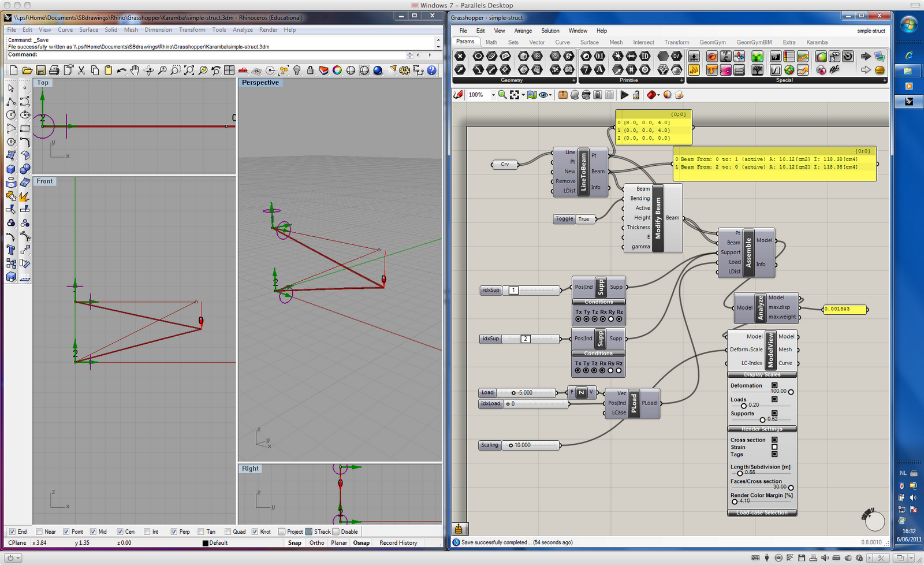Enable the Near osnap checkbox
The image size is (924, 565).
[39, 531]
